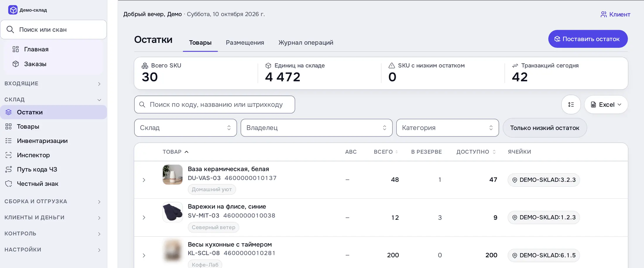The image size is (644, 268).
Task: Sort by ТОВАР column header
Action: [x=176, y=152]
